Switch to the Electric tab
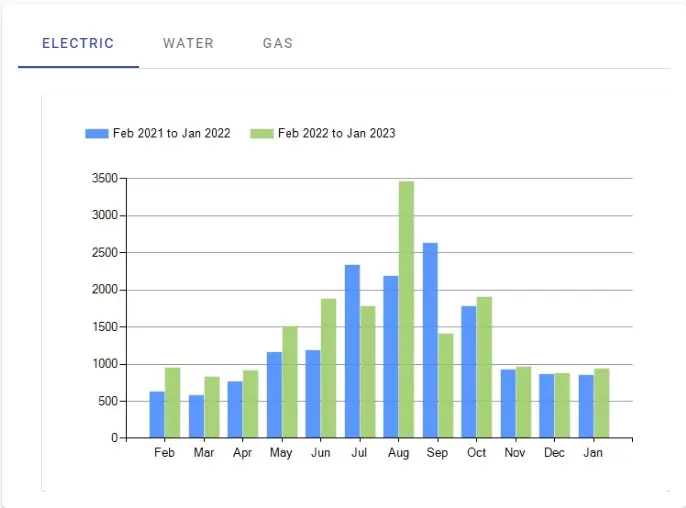The image size is (686, 508). pos(78,44)
